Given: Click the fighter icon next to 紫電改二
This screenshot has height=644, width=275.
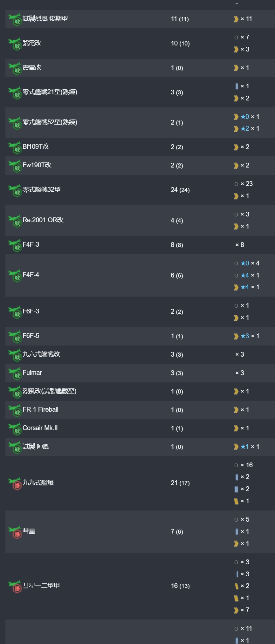Looking at the screenshot, I should pyautogui.click(x=15, y=44).
